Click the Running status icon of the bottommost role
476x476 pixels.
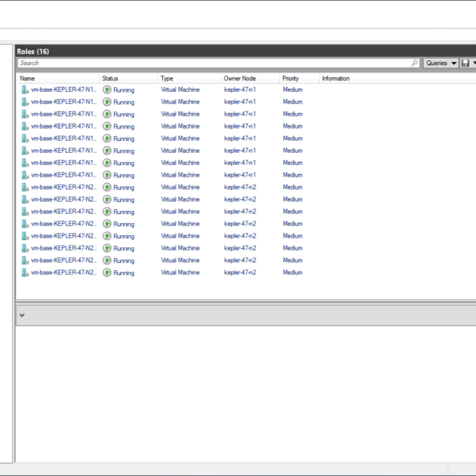point(107,273)
